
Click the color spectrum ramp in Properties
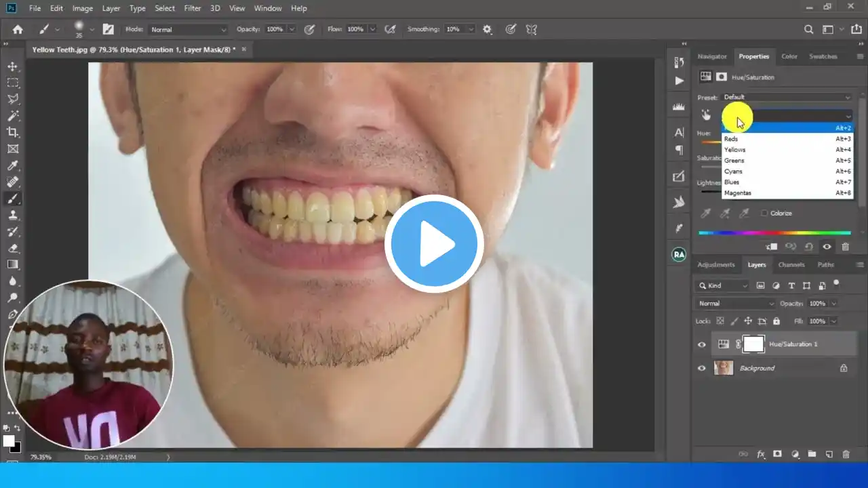click(x=773, y=232)
